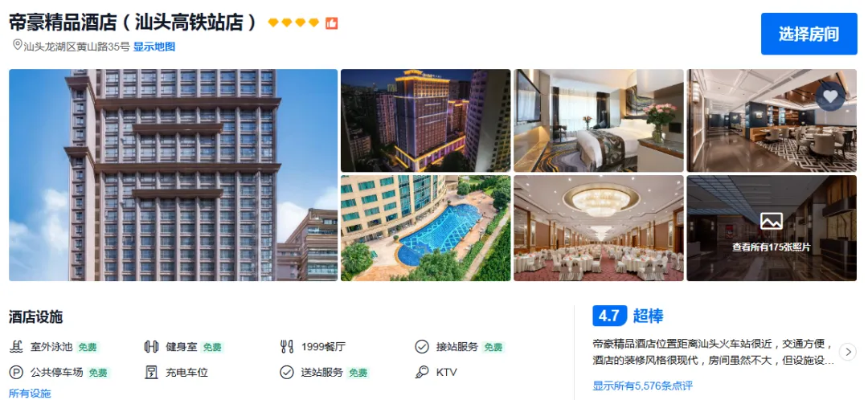
Task: Click the EV charging spot icon
Action: coord(151,373)
